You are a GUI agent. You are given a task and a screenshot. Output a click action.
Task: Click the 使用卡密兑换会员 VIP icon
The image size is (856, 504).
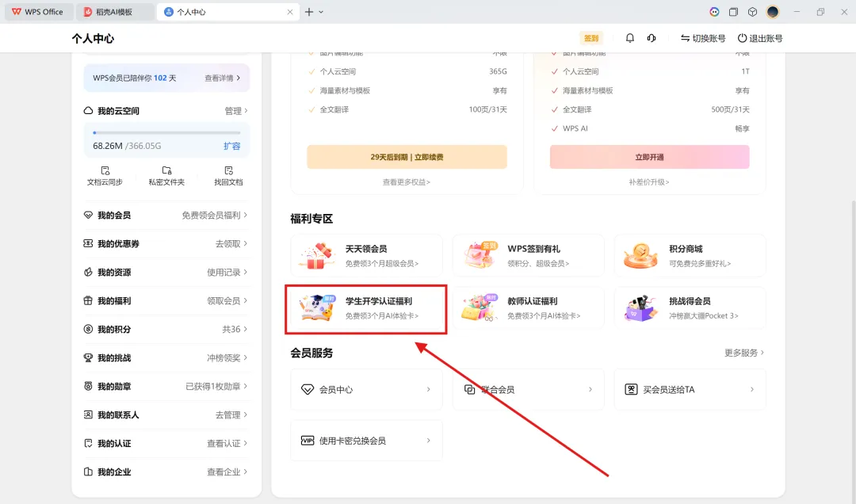[308, 440]
